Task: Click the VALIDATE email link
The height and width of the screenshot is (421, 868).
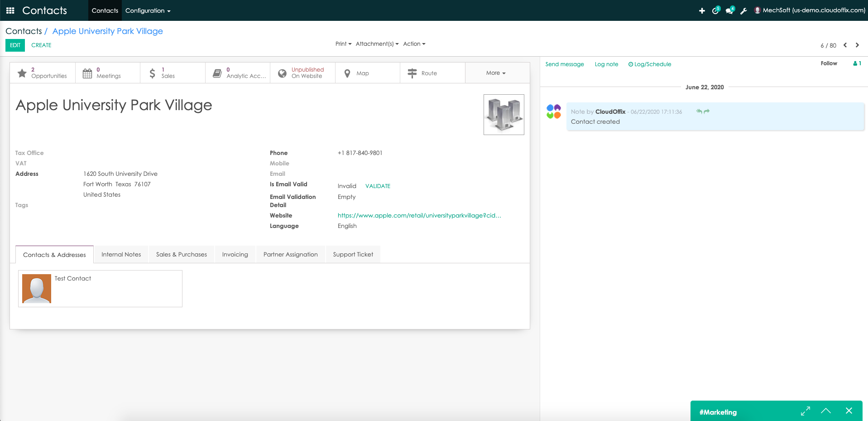Action: coord(378,186)
